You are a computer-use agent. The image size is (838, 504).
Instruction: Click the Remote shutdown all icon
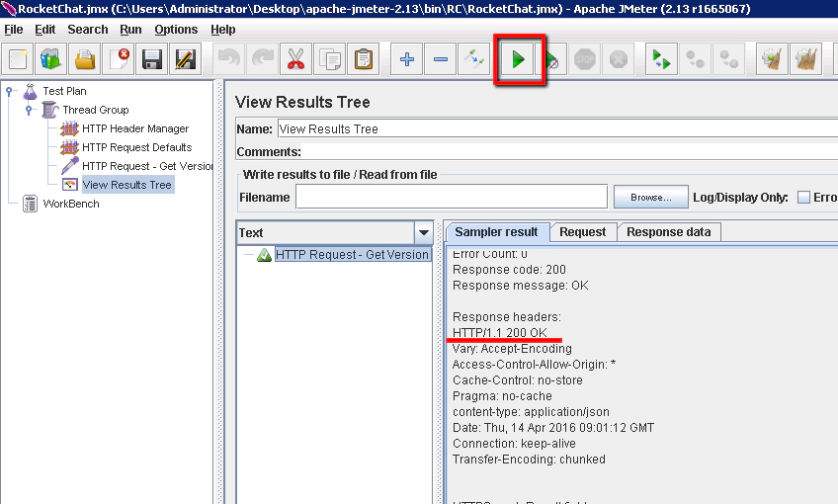(729, 58)
